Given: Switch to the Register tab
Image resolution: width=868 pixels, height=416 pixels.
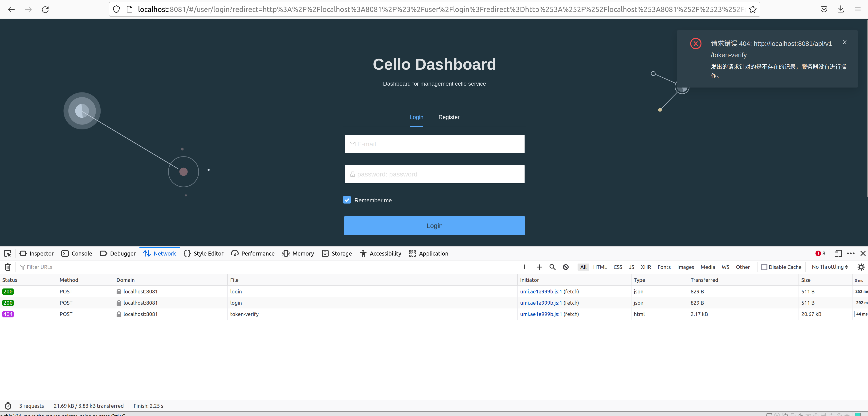Looking at the screenshot, I should coord(448,117).
